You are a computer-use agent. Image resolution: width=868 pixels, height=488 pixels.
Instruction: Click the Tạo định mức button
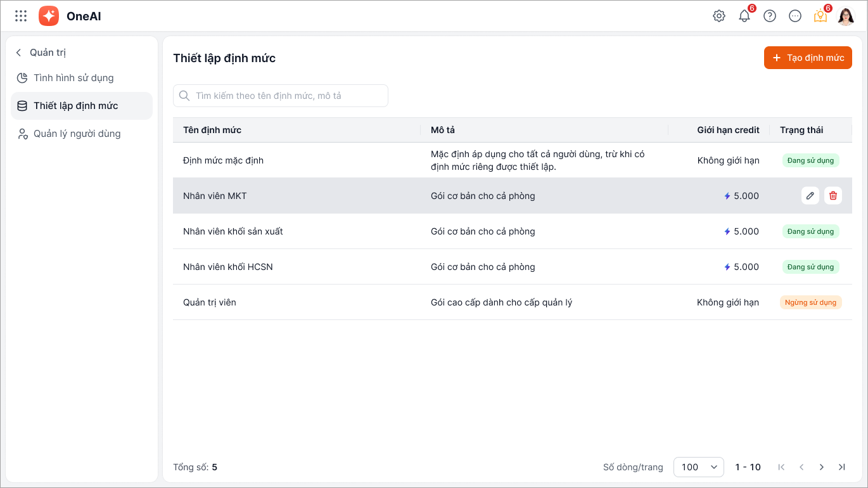tap(808, 58)
